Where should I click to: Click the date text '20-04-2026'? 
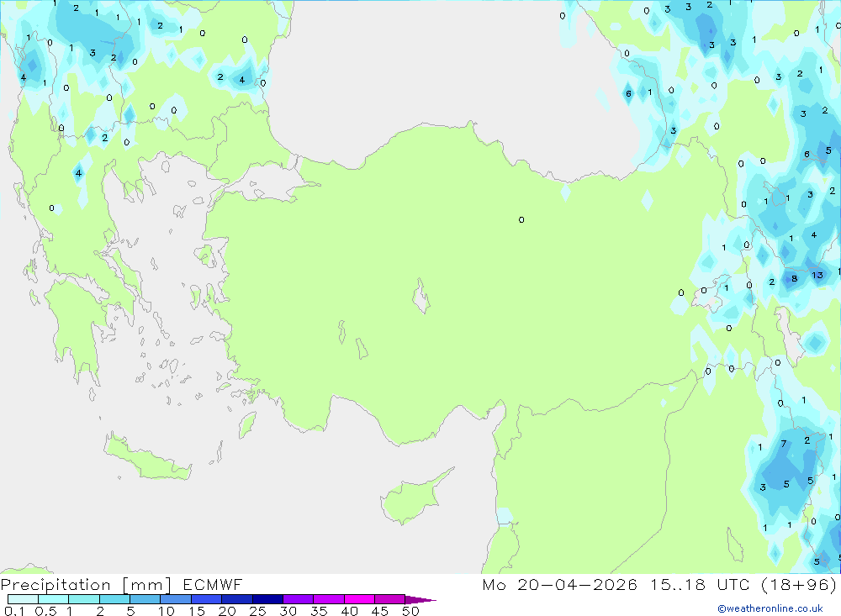pos(577,584)
